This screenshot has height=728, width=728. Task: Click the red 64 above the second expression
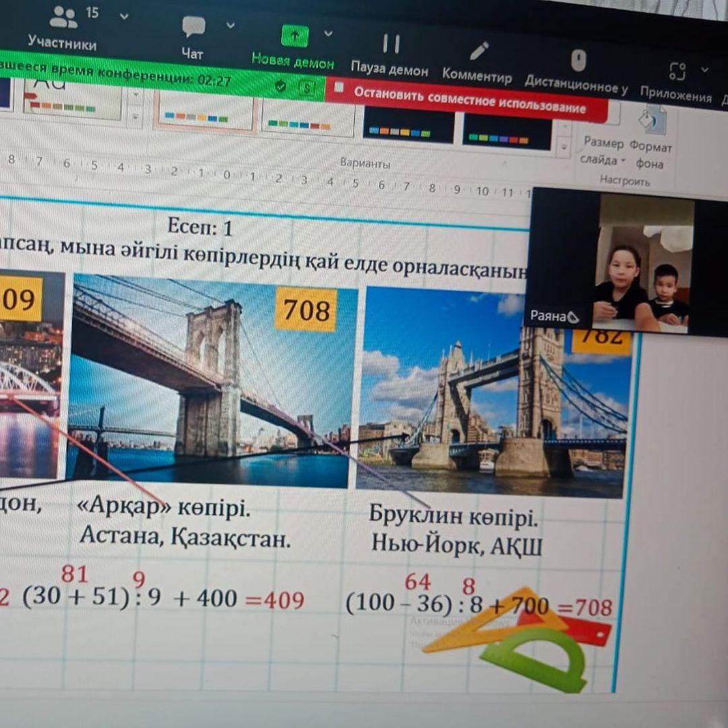418,581
